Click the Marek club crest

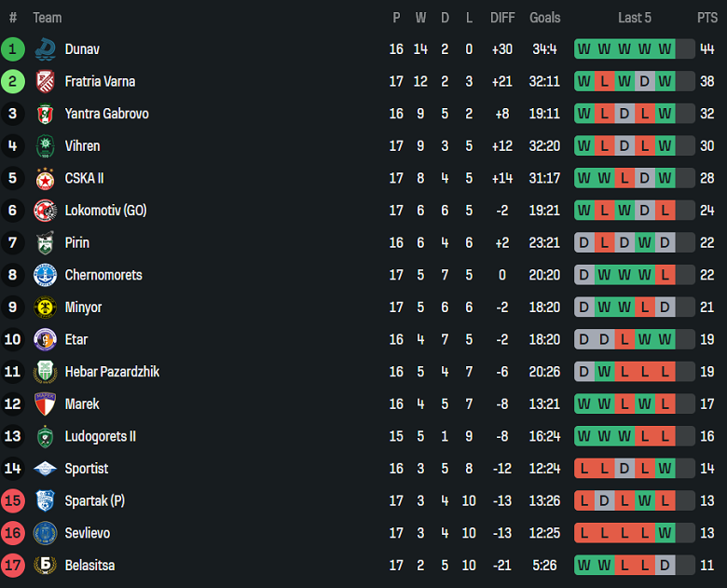tap(45, 404)
